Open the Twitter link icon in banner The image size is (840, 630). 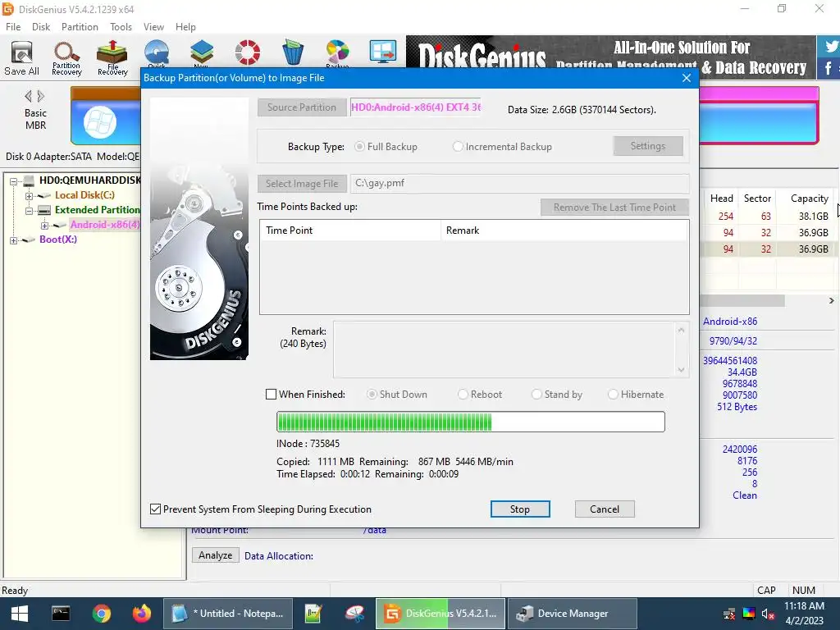tap(829, 47)
